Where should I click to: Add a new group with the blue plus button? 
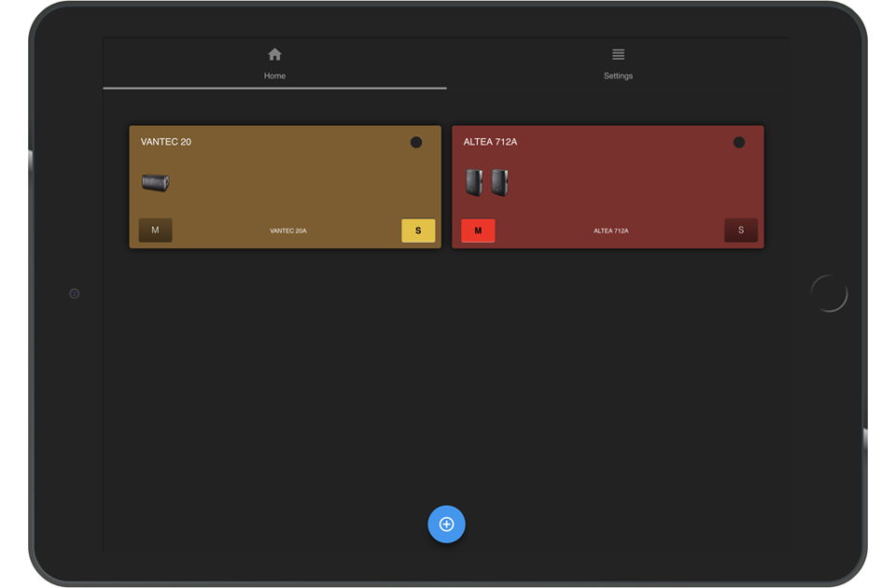[446, 524]
